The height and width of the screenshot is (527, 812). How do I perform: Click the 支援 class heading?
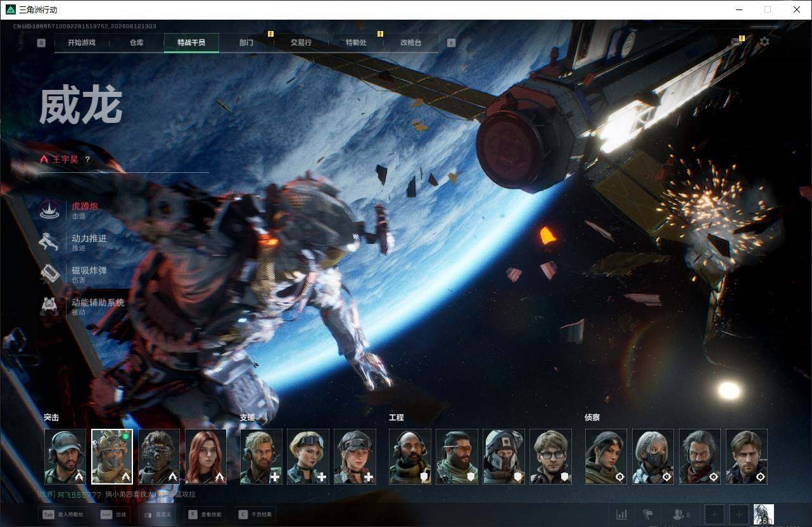[x=248, y=417]
